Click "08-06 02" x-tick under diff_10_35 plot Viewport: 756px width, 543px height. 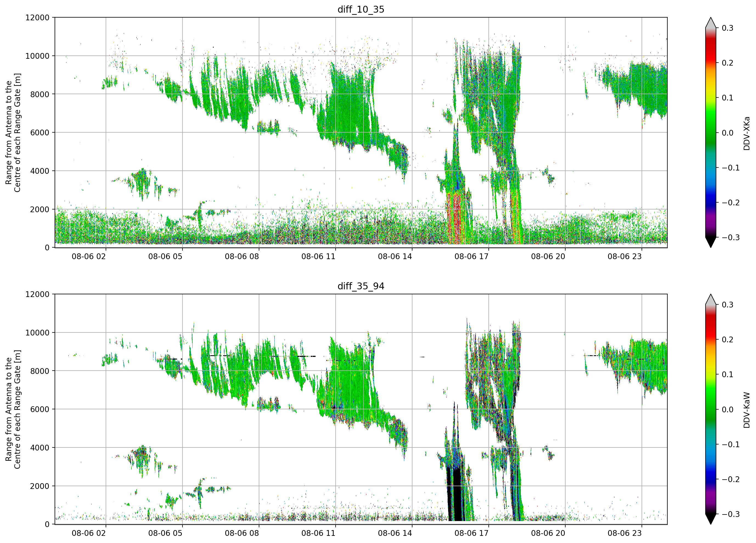click(x=89, y=256)
